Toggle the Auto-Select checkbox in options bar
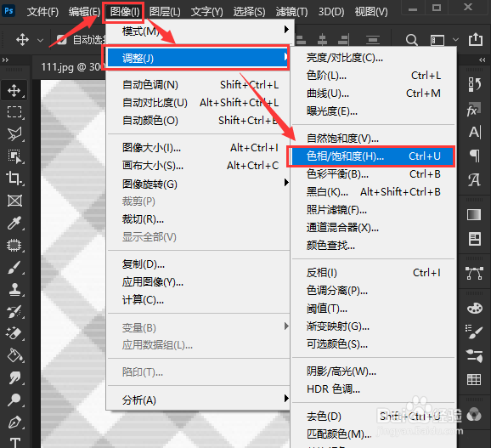This screenshot has height=448, width=491. coord(62,40)
